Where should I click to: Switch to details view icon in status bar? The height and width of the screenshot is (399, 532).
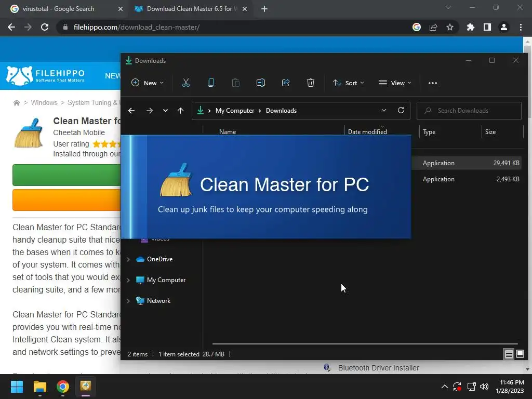click(x=509, y=354)
